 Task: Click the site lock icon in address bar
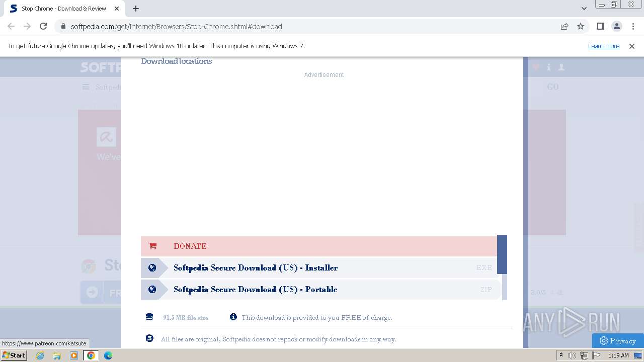tap(63, 26)
